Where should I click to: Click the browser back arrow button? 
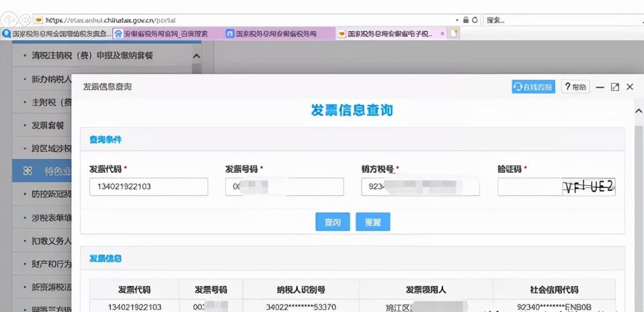(10, 20)
